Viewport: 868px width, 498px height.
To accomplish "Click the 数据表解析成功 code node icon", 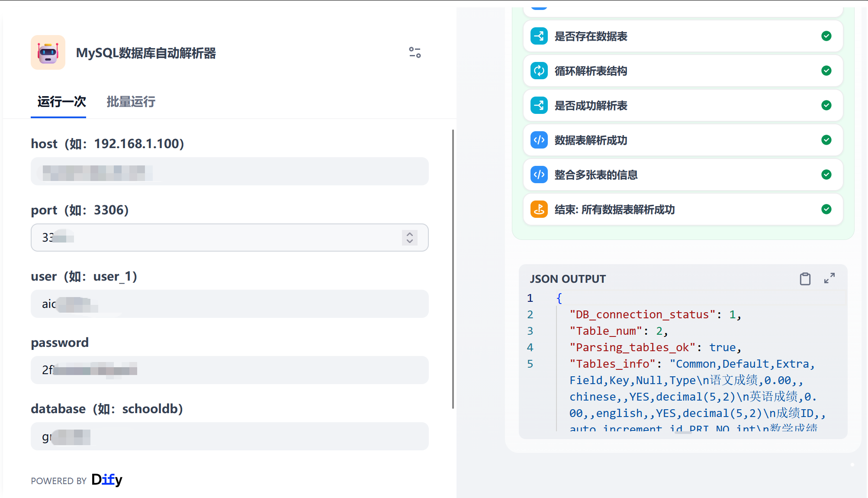I will tap(539, 140).
